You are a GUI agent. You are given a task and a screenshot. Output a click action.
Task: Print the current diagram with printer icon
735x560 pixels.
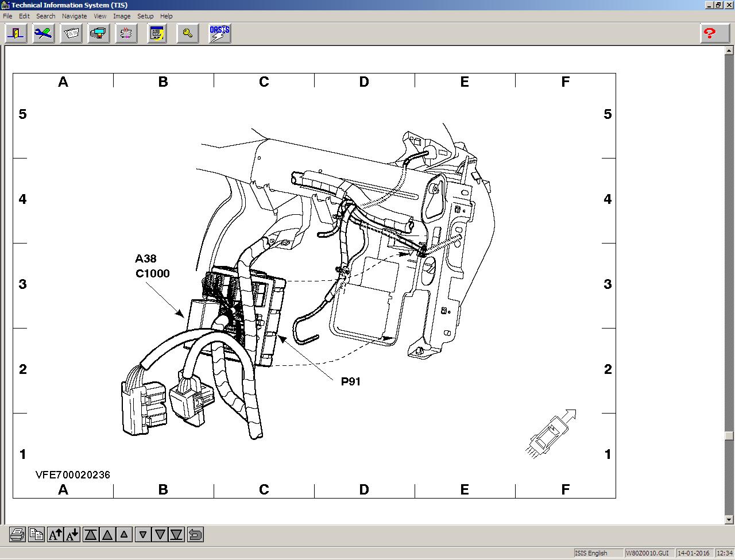(x=17, y=535)
